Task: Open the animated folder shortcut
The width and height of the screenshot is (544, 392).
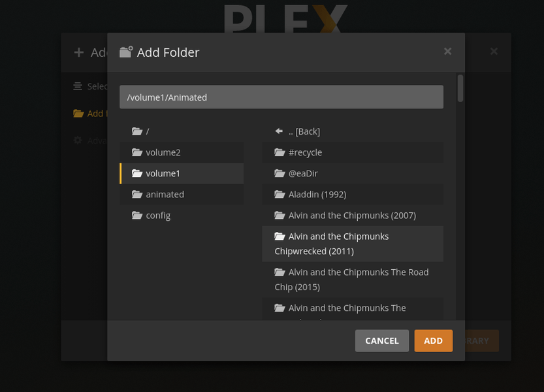Action: click(x=165, y=194)
